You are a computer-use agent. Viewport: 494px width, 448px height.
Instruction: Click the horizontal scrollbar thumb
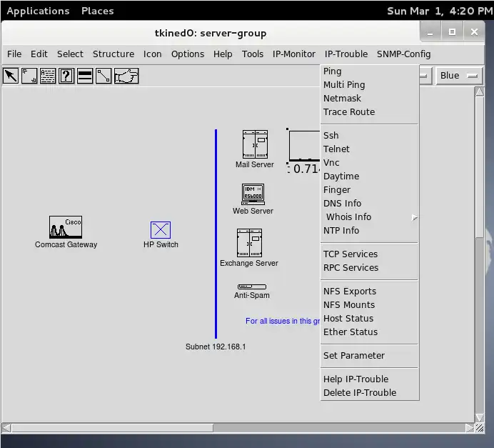pos(113,428)
